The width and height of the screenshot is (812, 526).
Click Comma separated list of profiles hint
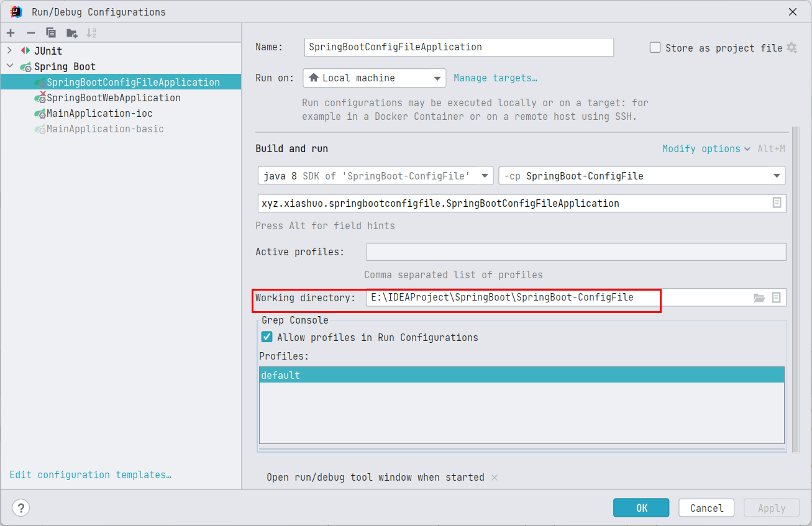[x=454, y=275]
